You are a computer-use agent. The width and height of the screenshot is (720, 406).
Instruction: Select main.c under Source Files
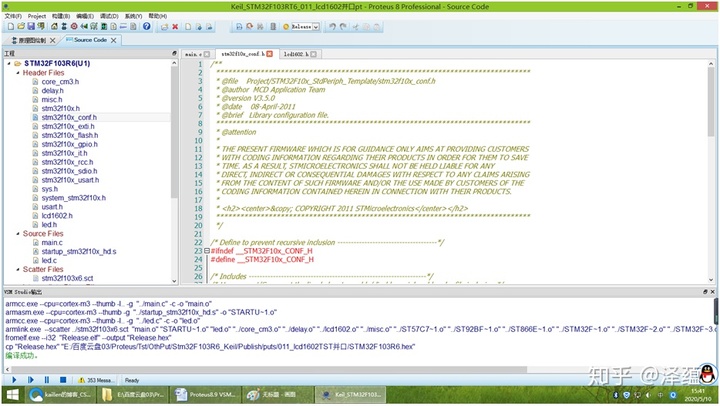tap(52, 242)
